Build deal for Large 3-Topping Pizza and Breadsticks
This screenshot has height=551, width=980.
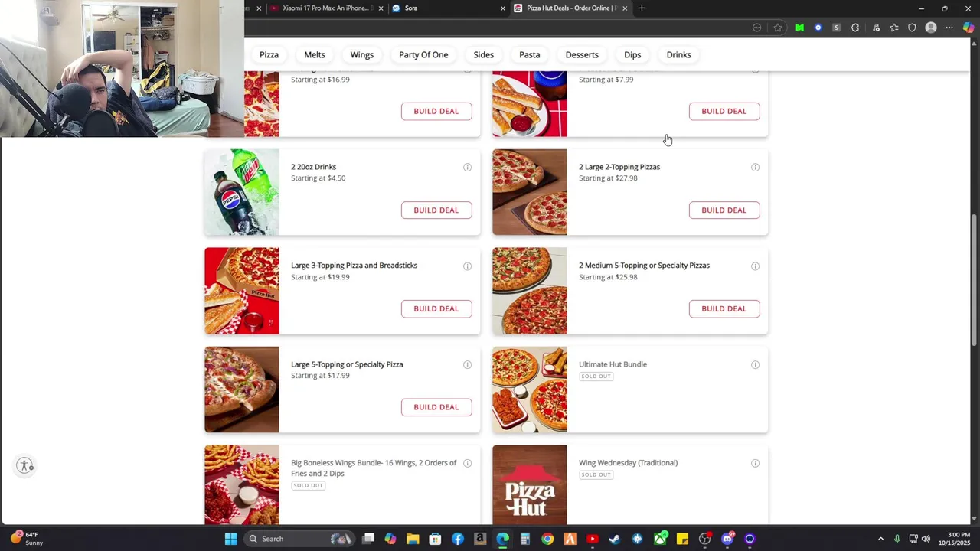pos(436,308)
